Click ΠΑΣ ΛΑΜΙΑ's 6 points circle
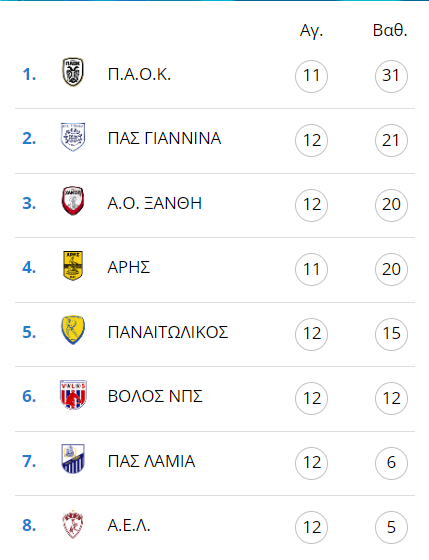This screenshot has width=429, height=560. point(391,463)
